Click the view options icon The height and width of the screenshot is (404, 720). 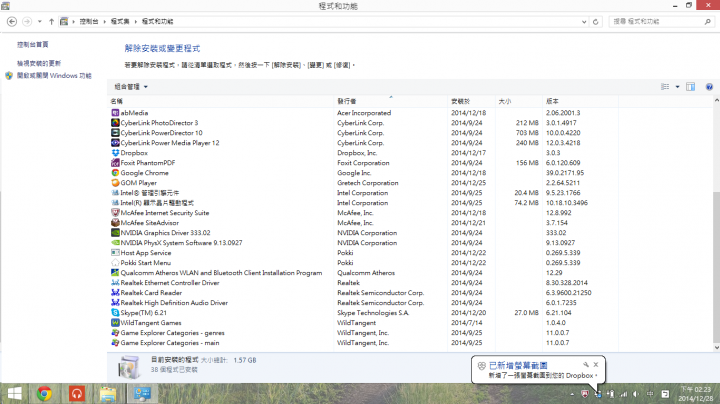[665, 87]
